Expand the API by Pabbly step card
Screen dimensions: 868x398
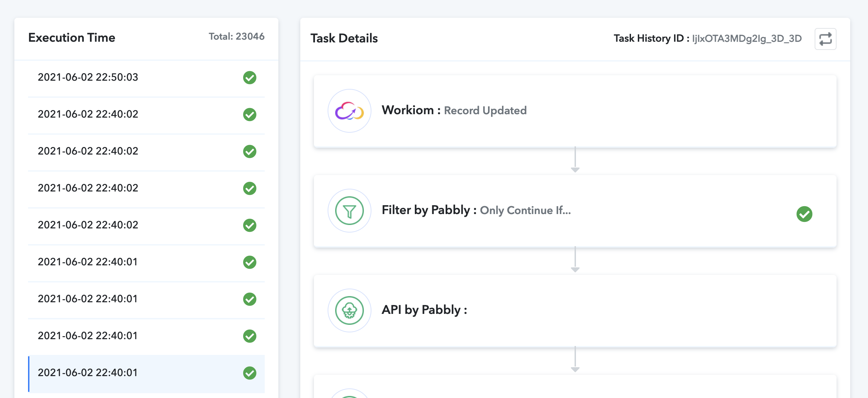coord(575,311)
